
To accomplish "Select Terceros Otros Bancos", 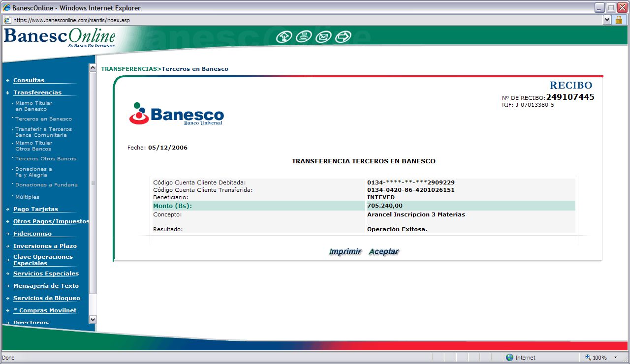I will [x=46, y=158].
